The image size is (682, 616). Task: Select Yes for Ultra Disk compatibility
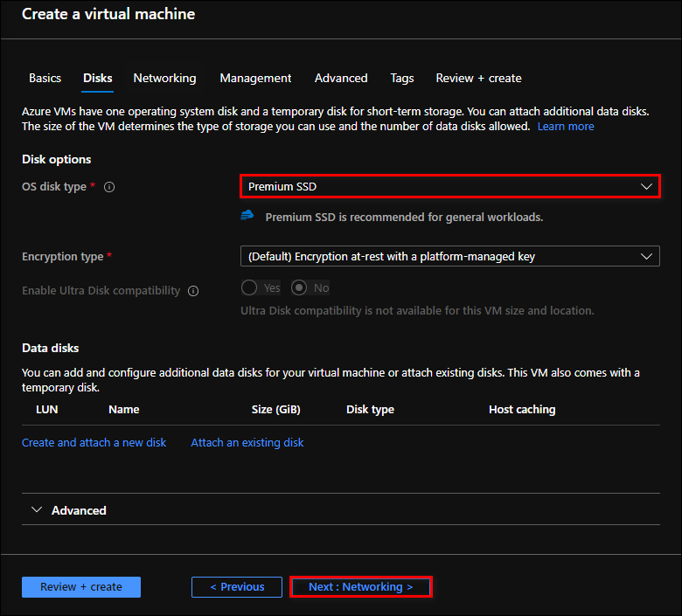[249, 287]
